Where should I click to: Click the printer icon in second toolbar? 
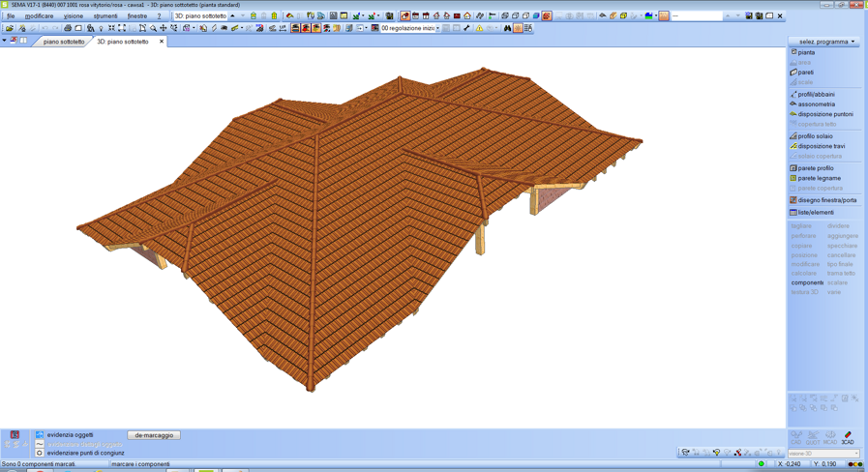click(68, 28)
